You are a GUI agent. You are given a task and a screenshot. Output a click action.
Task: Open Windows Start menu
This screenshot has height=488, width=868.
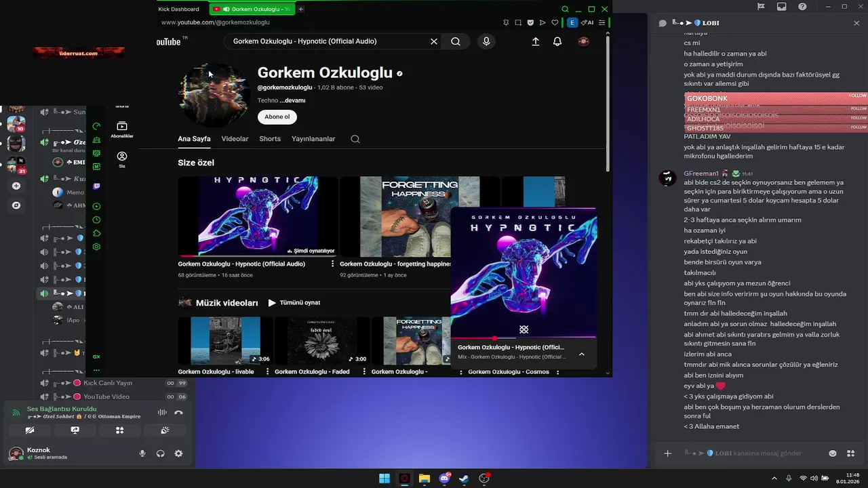coord(384,479)
